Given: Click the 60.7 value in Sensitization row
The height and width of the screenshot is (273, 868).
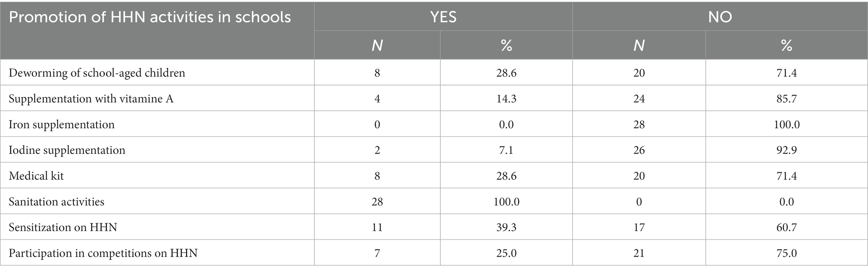Looking at the screenshot, I should [787, 227].
